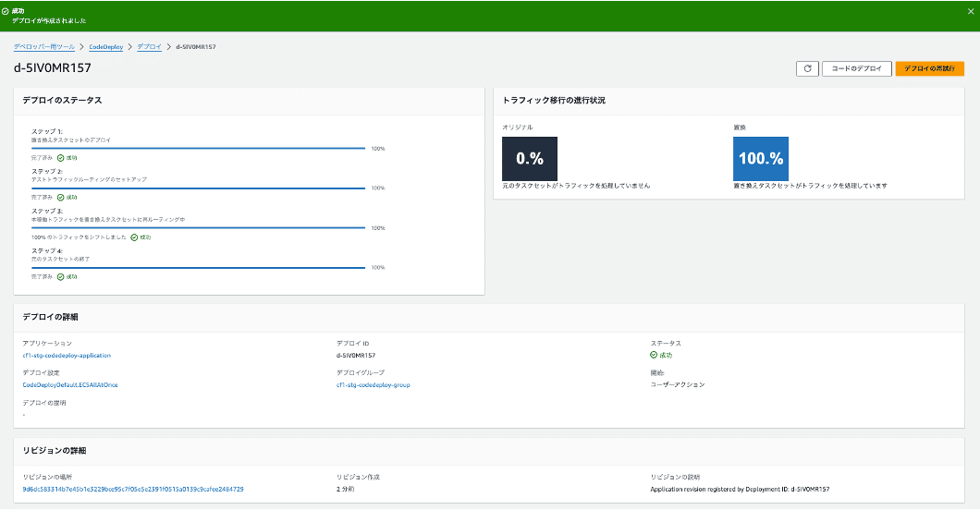Image resolution: width=980 pixels, height=510 pixels.
Task: Open デベロッパー用ツール breadcrumb link
Action: pyautogui.click(x=44, y=47)
